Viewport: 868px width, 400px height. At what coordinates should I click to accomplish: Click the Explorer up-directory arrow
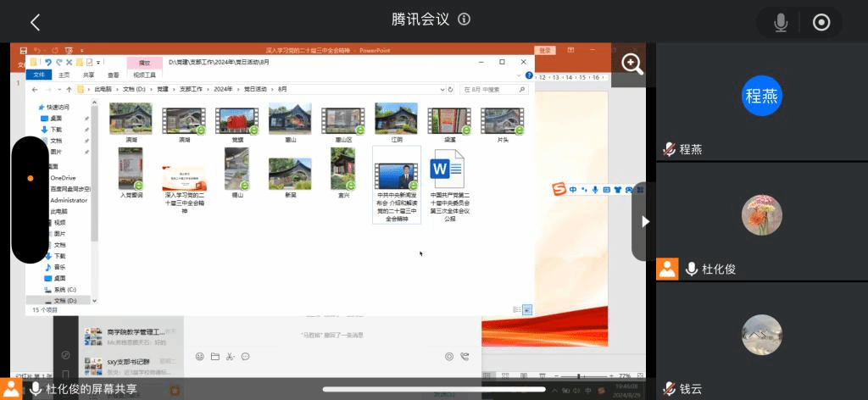(69, 89)
